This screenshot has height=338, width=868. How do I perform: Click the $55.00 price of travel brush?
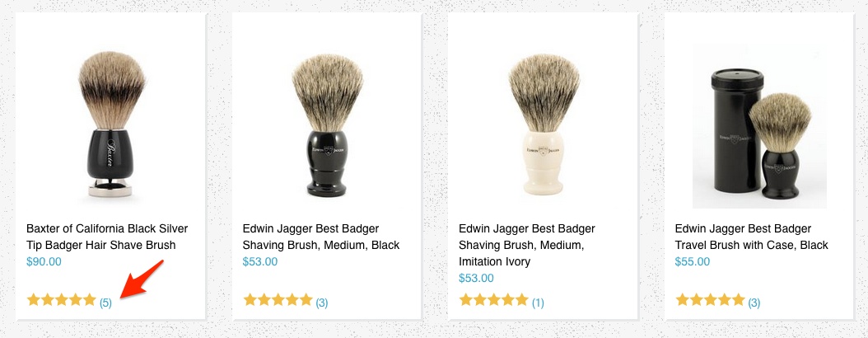pyautogui.click(x=693, y=261)
